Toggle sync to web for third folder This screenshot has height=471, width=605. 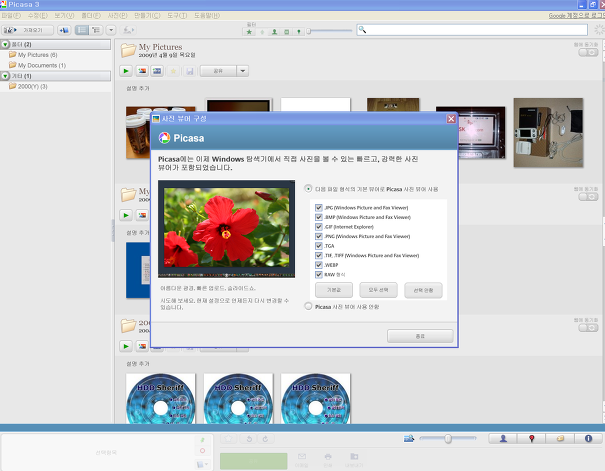pos(588,328)
